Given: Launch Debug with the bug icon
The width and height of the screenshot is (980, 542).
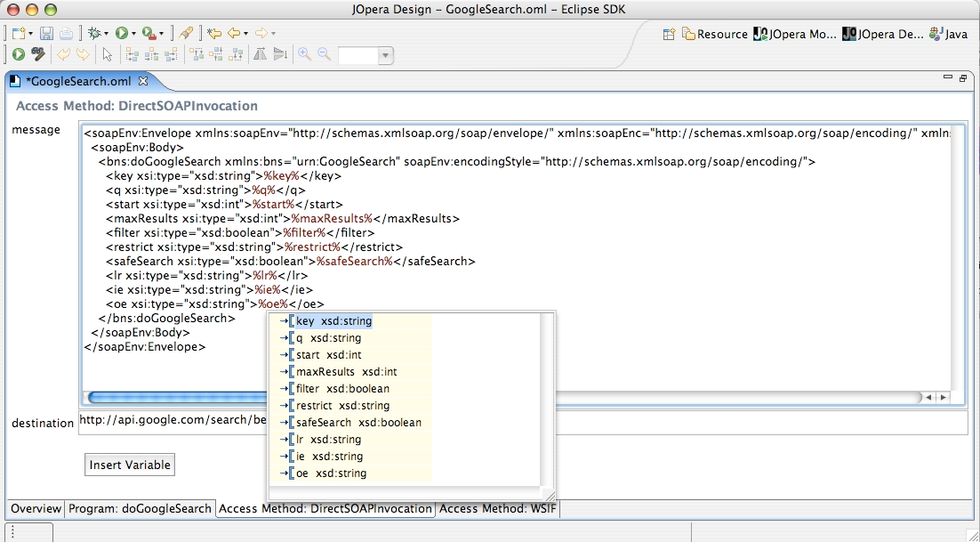Looking at the screenshot, I should tap(95, 34).
